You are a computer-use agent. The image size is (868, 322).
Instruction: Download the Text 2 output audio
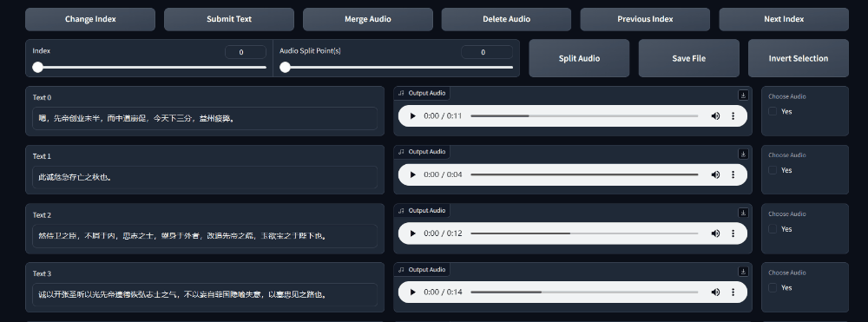743,213
